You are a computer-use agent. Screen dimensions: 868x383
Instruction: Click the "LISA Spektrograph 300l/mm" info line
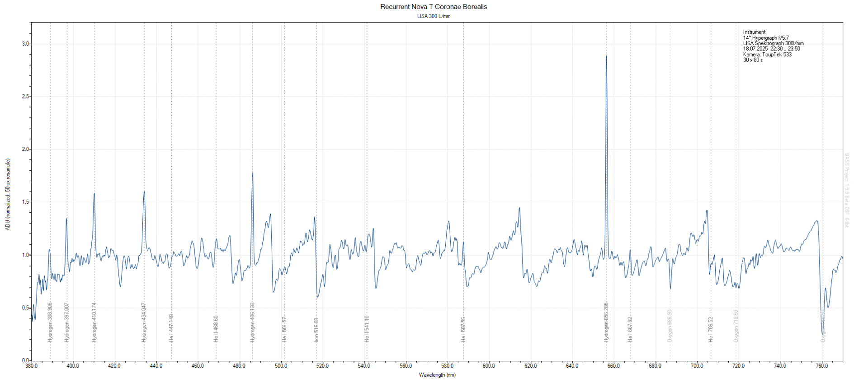point(773,43)
